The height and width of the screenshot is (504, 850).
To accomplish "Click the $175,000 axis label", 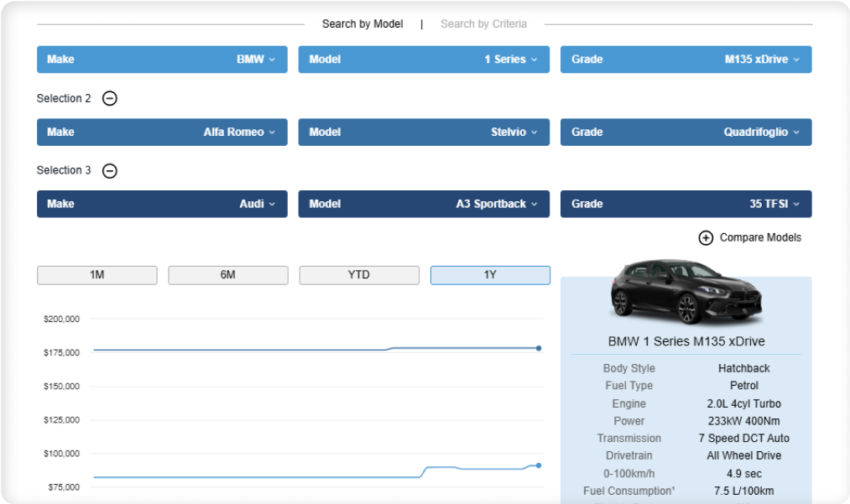I will pyautogui.click(x=61, y=353).
